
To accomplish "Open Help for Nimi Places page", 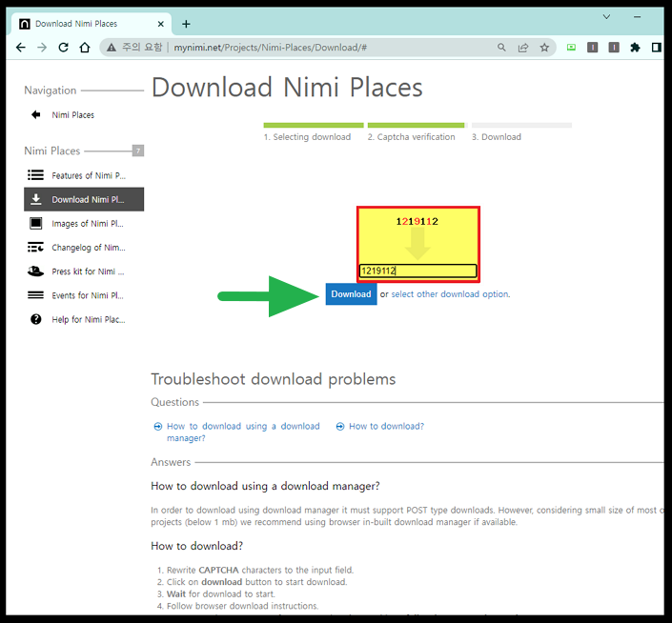I will tap(89, 319).
